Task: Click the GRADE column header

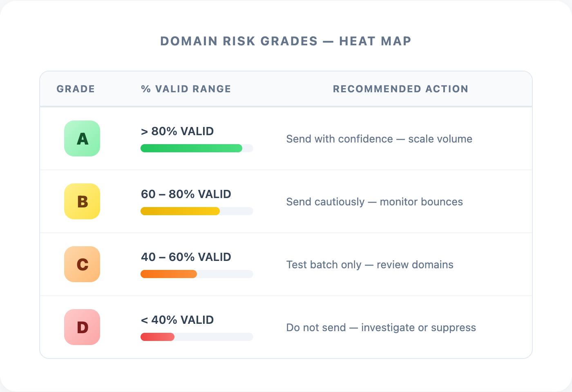Action: [x=76, y=89]
